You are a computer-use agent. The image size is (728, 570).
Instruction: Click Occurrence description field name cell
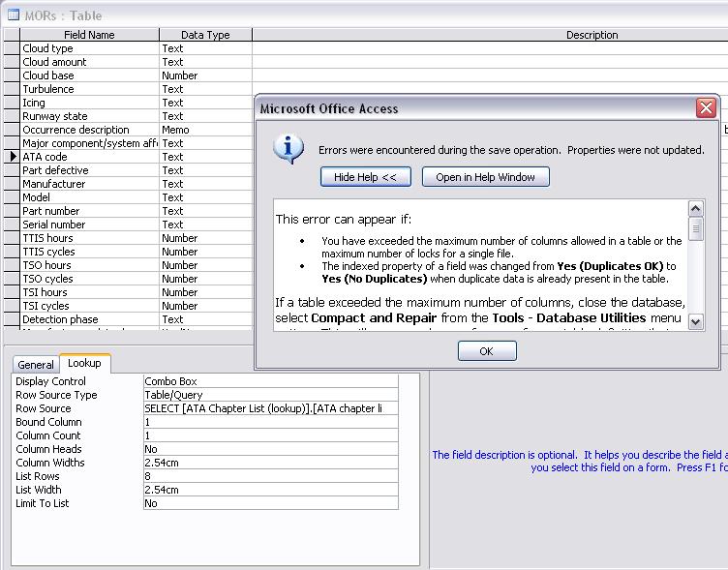90,130
